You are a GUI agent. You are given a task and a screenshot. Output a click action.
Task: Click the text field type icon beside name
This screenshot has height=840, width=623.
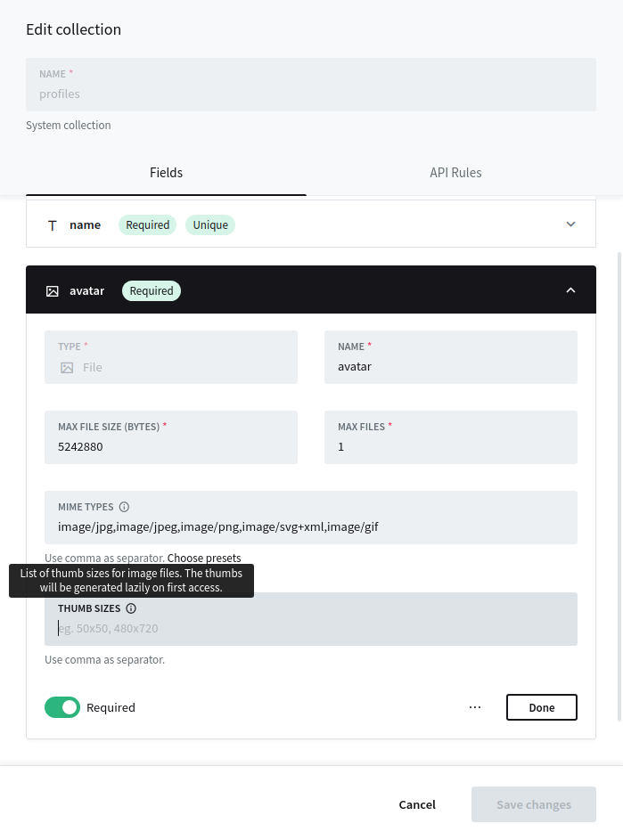point(53,224)
